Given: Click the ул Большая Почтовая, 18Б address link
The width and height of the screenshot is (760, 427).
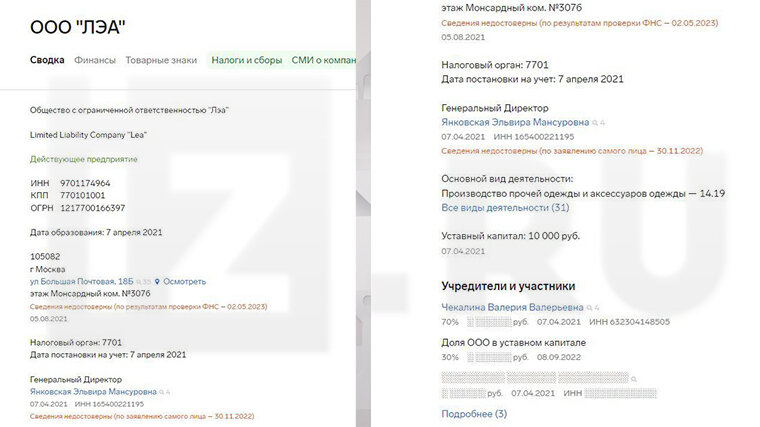Looking at the screenshot, I should (x=81, y=281).
